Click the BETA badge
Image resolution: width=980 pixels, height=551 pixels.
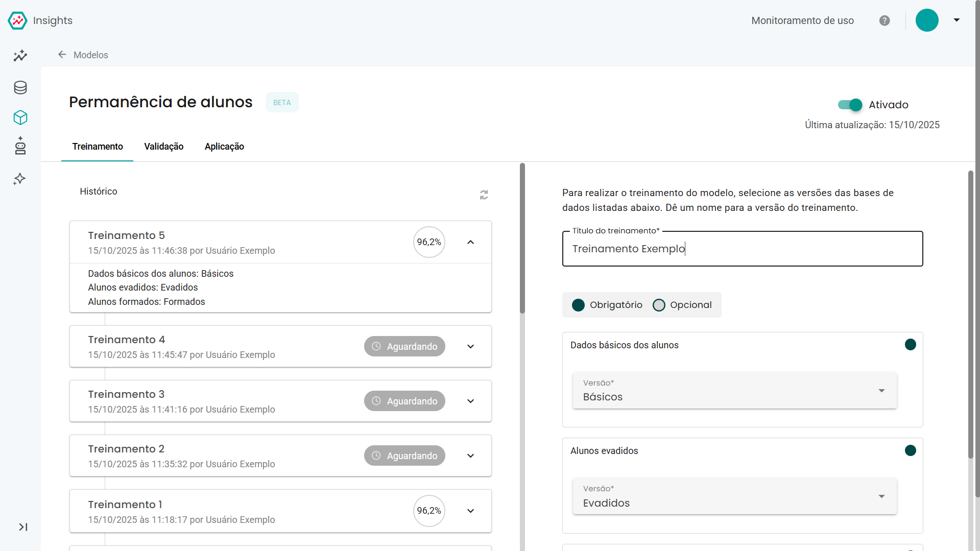pyautogui.click(x=282, y=102)
